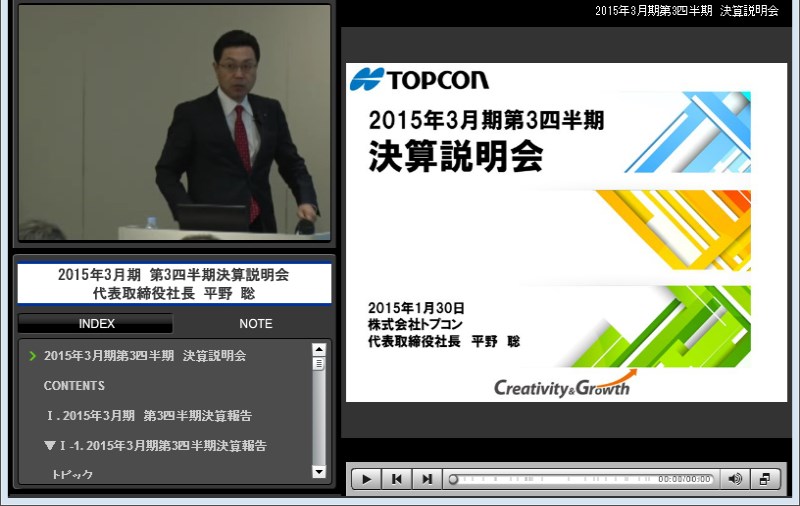Screen dimensions: 800x506
Task: Select the トピック index item
Action: point(72,474)
